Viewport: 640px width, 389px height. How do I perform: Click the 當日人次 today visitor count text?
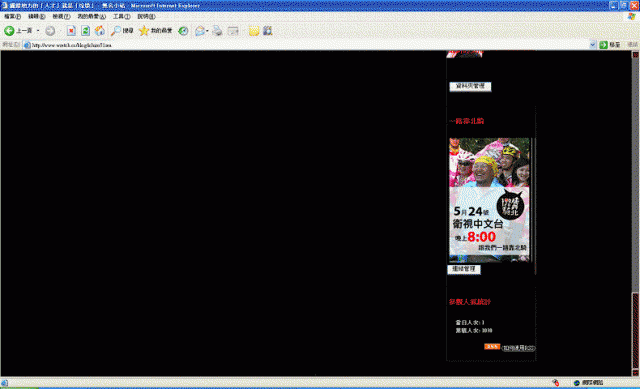tap(470, 322)
